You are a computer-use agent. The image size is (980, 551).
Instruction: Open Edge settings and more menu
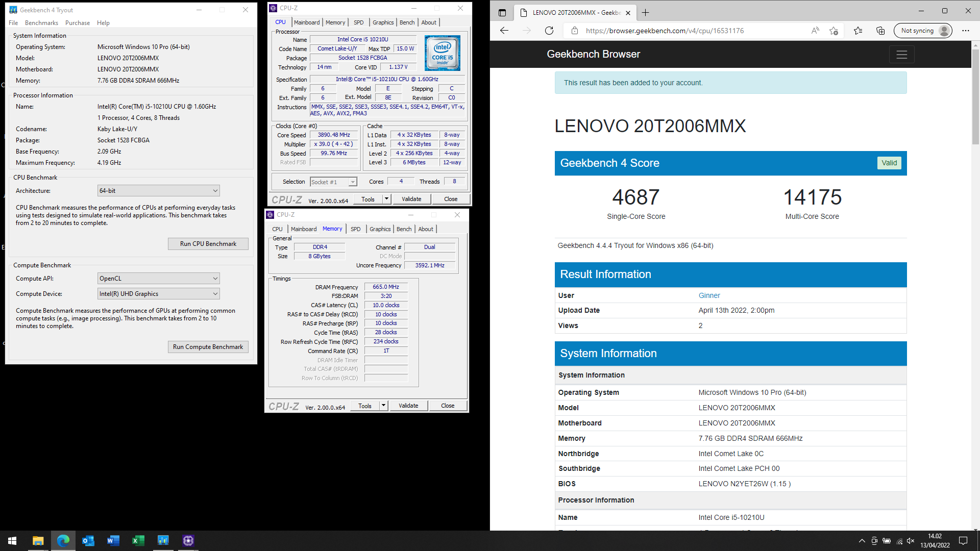click(x=966, y=31)
